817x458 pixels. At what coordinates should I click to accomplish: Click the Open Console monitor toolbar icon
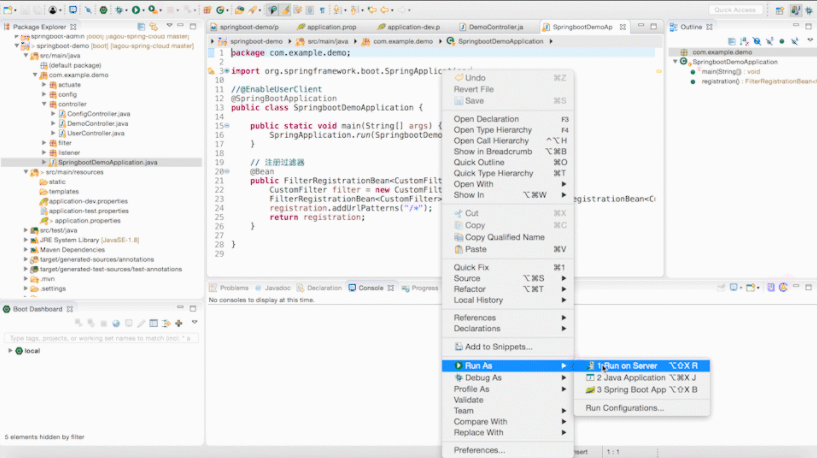pyautogui.click(x=73, y=10)
